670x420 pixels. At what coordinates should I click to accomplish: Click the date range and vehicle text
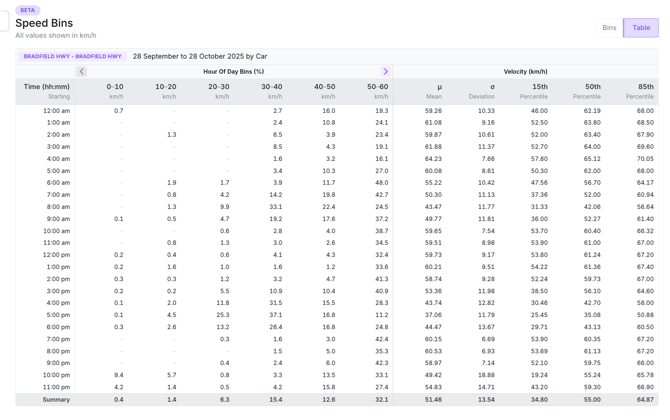200,57
